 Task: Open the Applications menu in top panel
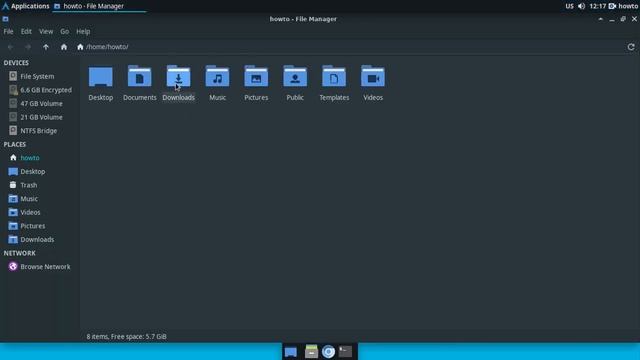tap(25, 6)
